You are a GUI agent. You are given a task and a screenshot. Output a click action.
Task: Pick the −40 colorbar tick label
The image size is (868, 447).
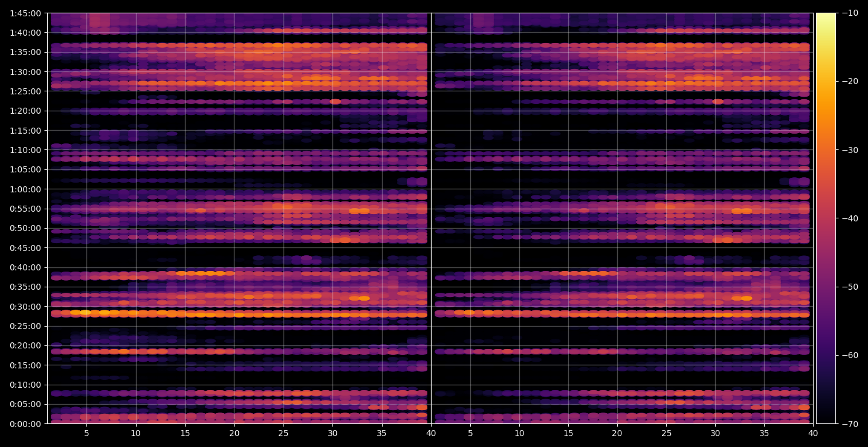click(x=850, y=218)
